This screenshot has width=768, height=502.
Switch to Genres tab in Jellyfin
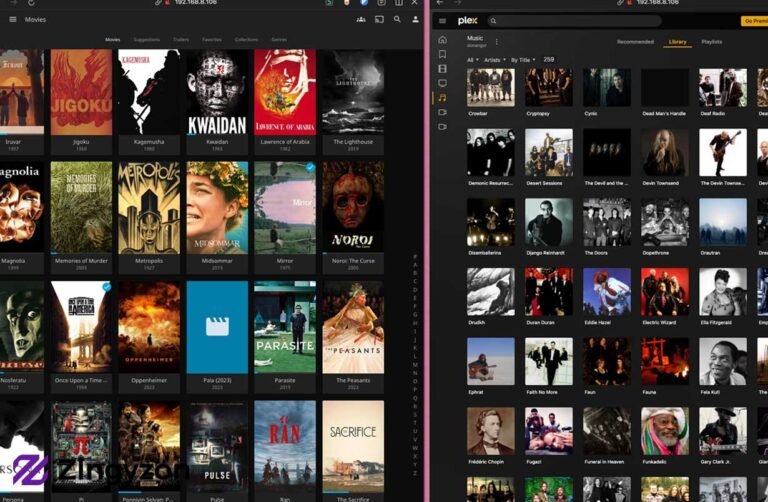tap(279, 40)
